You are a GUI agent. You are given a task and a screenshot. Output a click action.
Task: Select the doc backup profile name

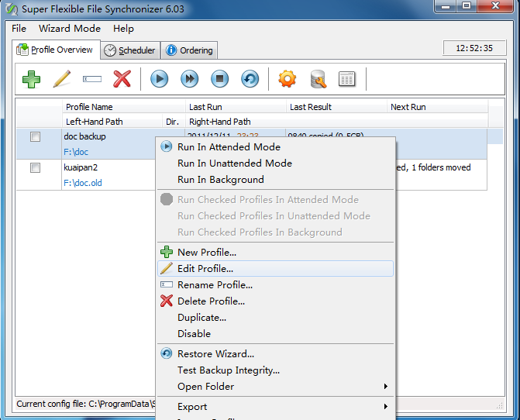(84, 136)
